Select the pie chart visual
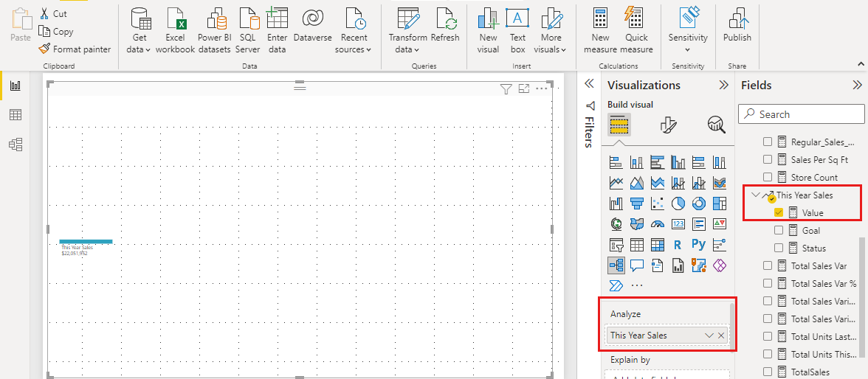Viewport: 868px width, 379px height. click(x=678, y=204)
